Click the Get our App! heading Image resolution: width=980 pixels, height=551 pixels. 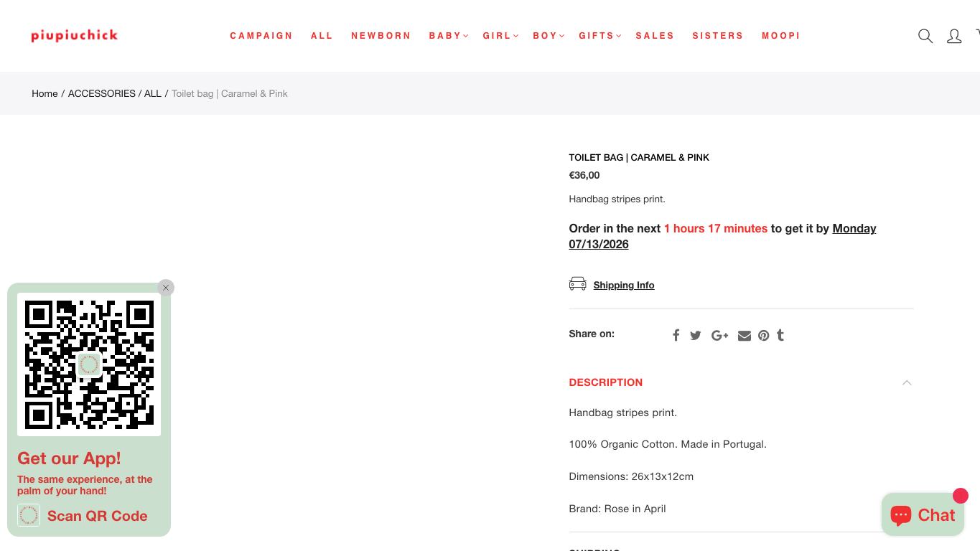click(69, 458)
